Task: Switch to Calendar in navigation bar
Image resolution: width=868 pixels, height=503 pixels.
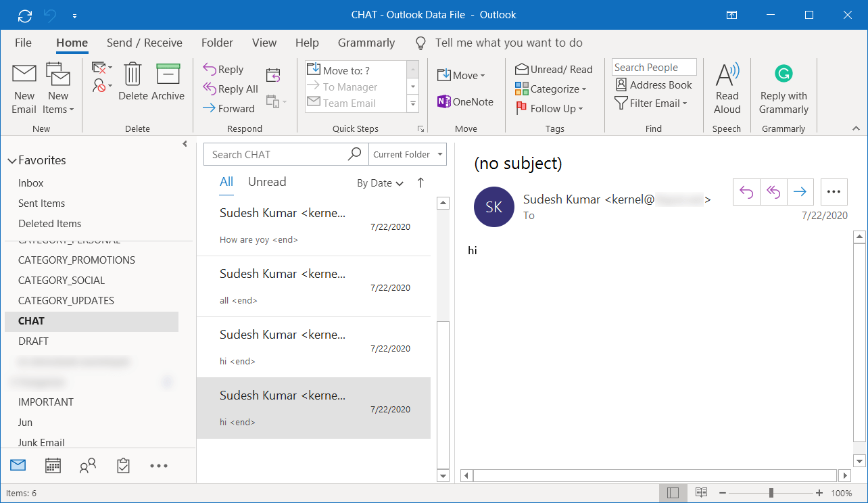Action: pos(53,465)
